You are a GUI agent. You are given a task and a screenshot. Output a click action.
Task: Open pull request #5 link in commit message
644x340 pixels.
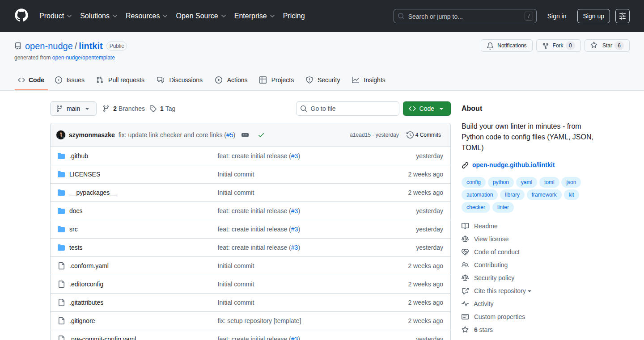(x=230, y=135)
